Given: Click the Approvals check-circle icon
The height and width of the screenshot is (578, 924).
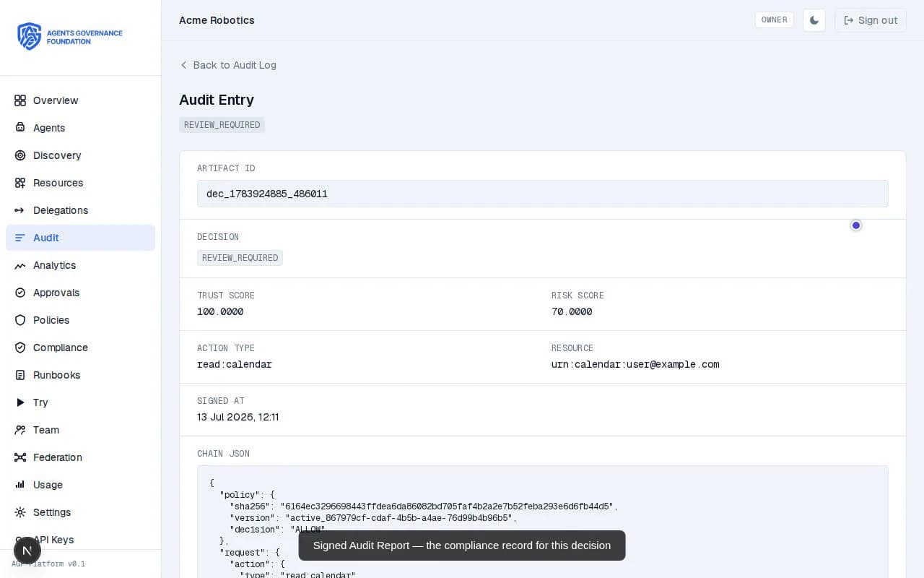Looking at the screenshot, I should 20,293.
